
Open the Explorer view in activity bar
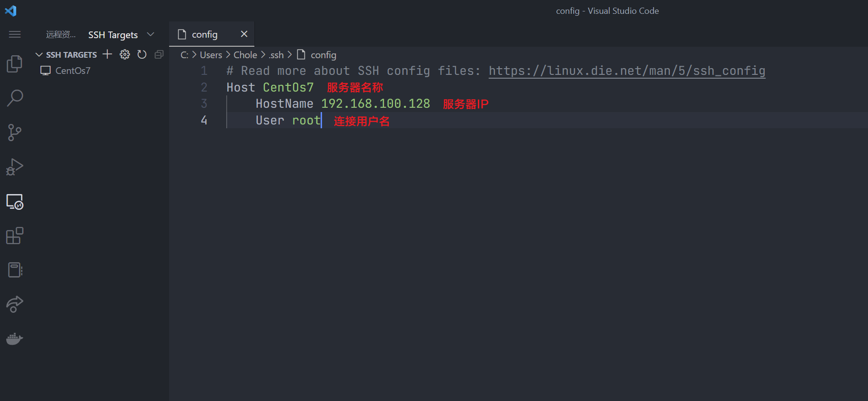click(x=14, y=64)
